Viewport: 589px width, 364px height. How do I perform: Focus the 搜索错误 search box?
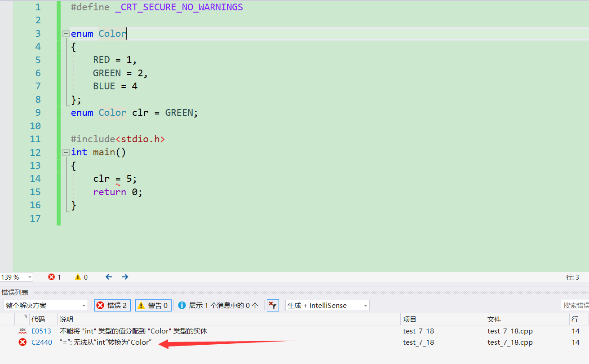pyautogui.click(x=575, y=306)
